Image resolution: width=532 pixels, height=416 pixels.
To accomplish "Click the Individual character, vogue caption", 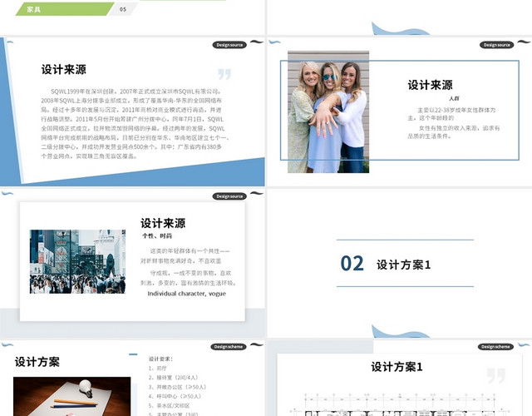I will [186, 294].
